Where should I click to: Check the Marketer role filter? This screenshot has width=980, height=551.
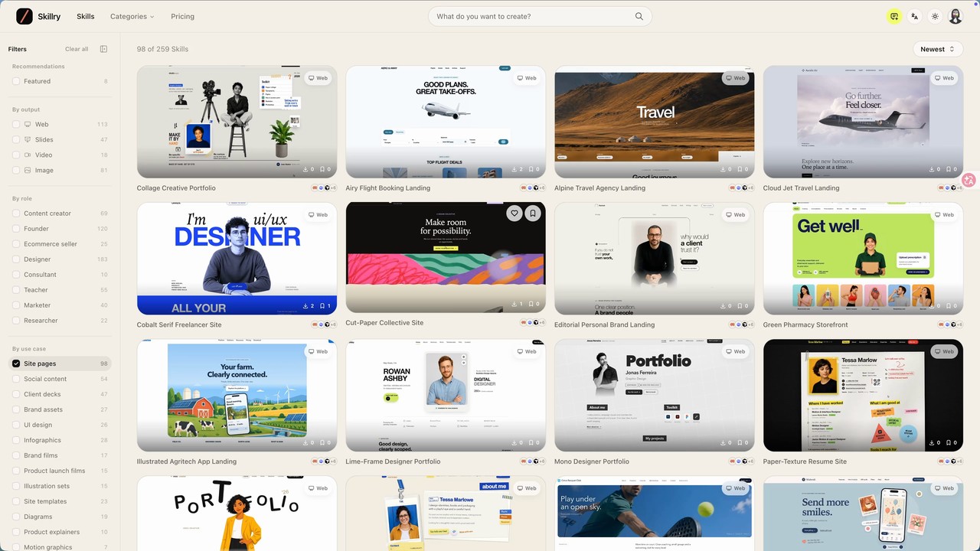click(x=16, y=305)
